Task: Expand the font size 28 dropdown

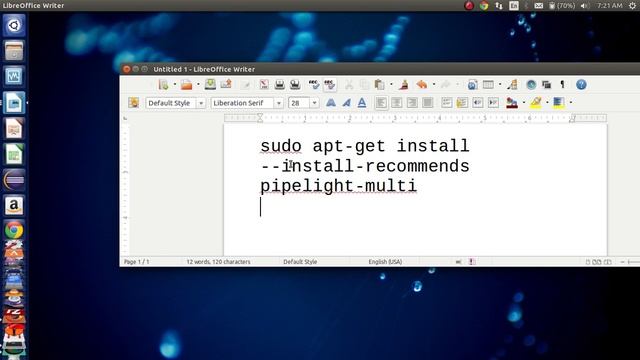Action: [314, 103]
